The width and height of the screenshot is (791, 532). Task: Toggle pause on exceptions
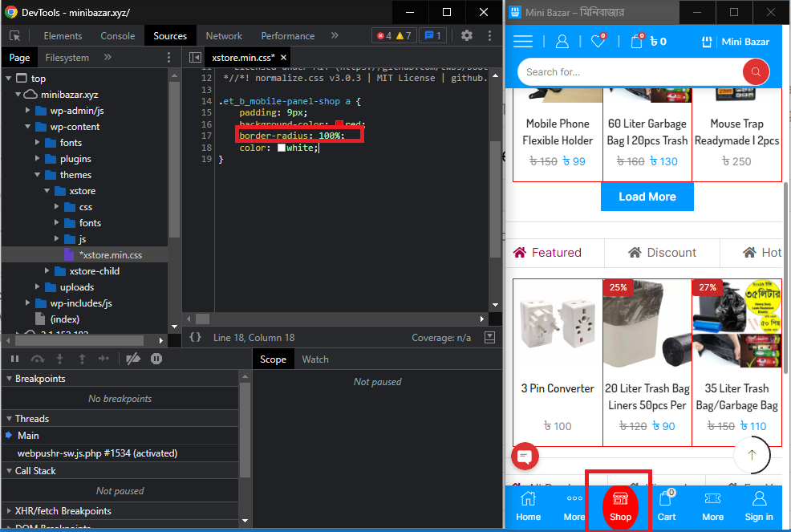[156, 359]
